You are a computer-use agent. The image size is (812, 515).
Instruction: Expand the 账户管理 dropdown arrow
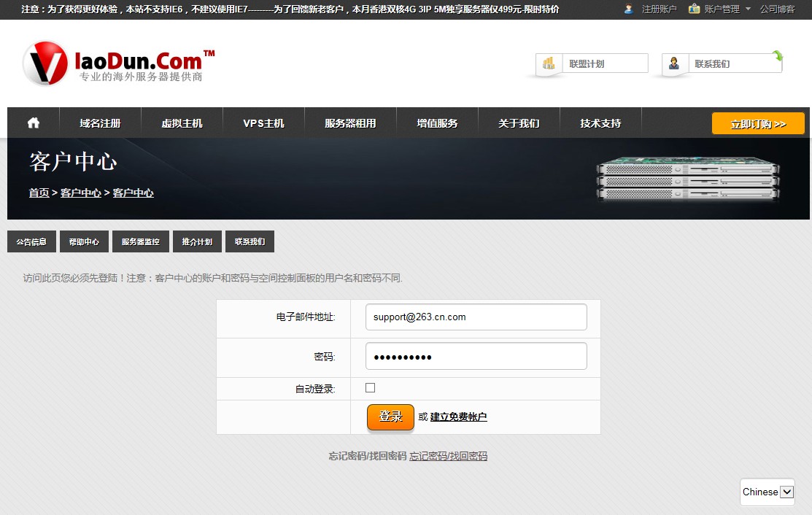point(748,9)
